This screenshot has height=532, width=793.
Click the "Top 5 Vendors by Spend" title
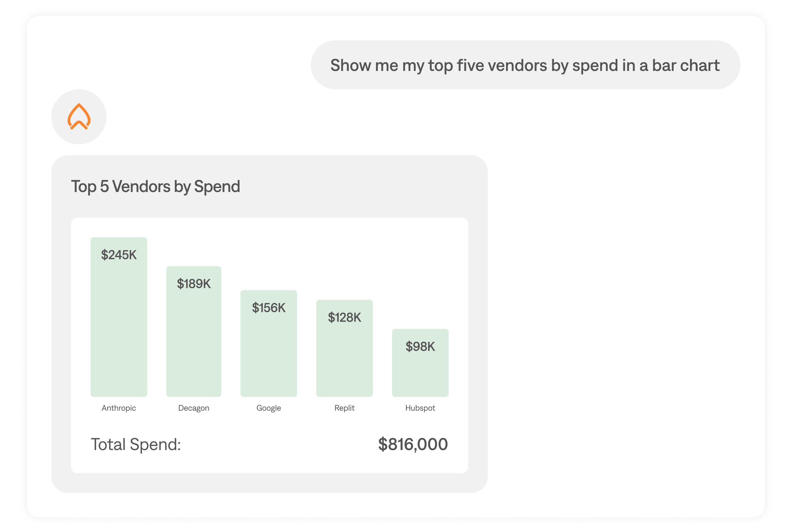155,186
